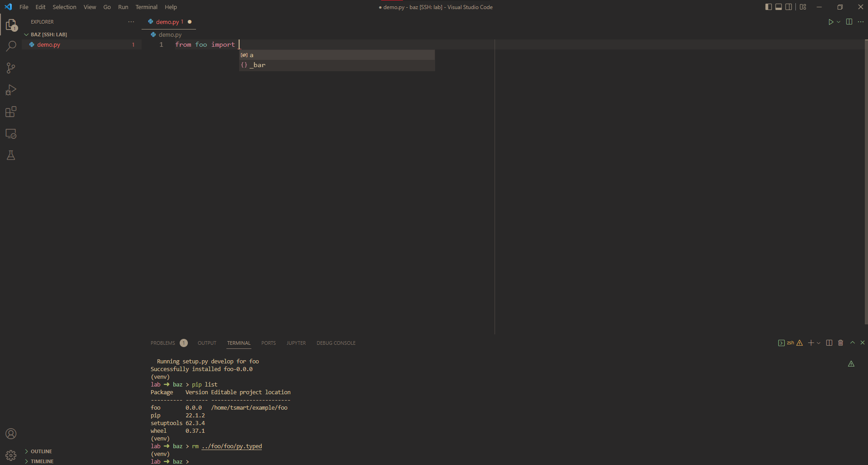Select demo.py in the Explorer
The image size is (868, 465).
click(49, 44)
